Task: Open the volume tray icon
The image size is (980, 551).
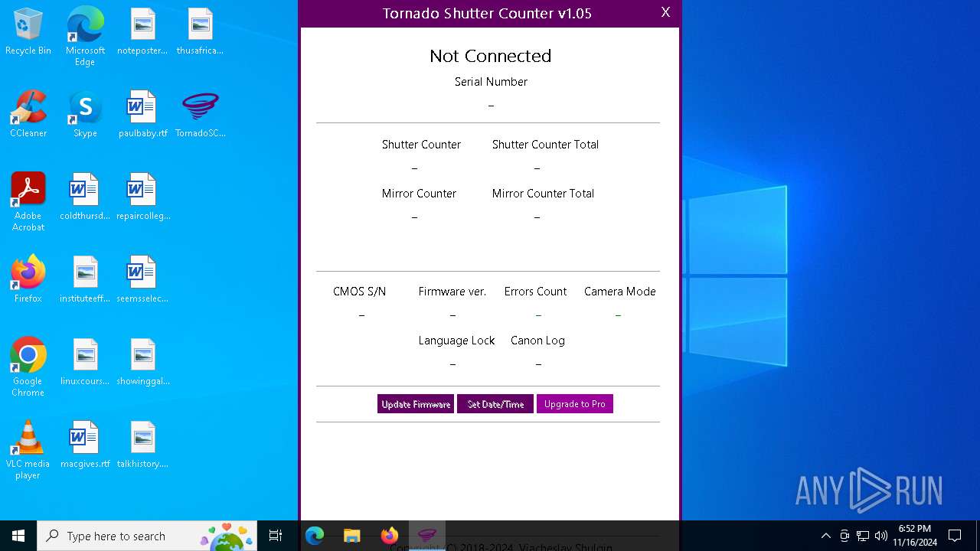Action: (881, 536)
